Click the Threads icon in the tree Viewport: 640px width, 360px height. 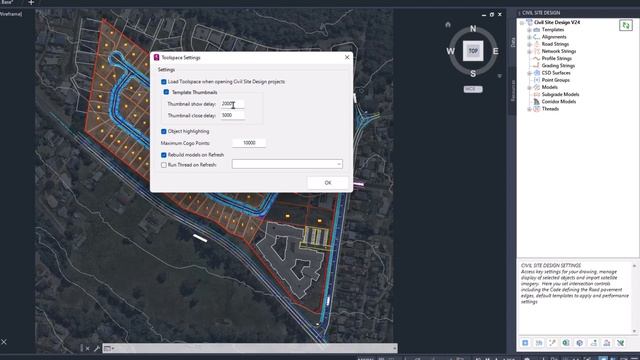[537, 109]
